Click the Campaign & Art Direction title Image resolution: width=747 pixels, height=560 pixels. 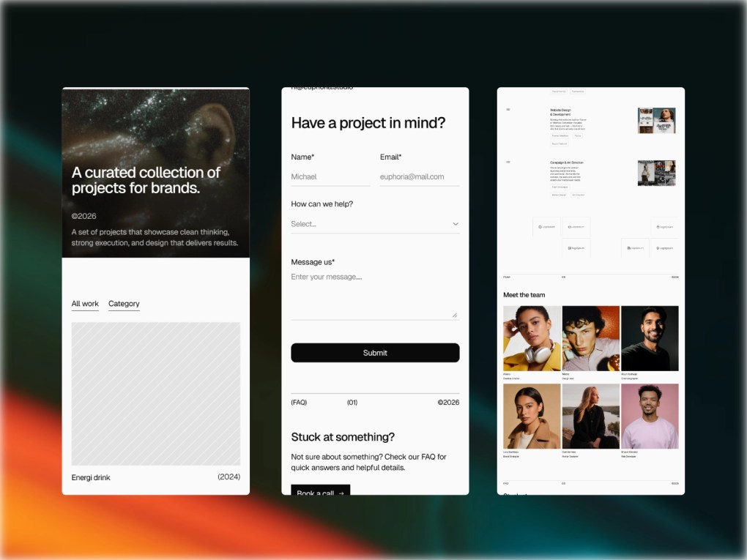(x=566, y=163)
